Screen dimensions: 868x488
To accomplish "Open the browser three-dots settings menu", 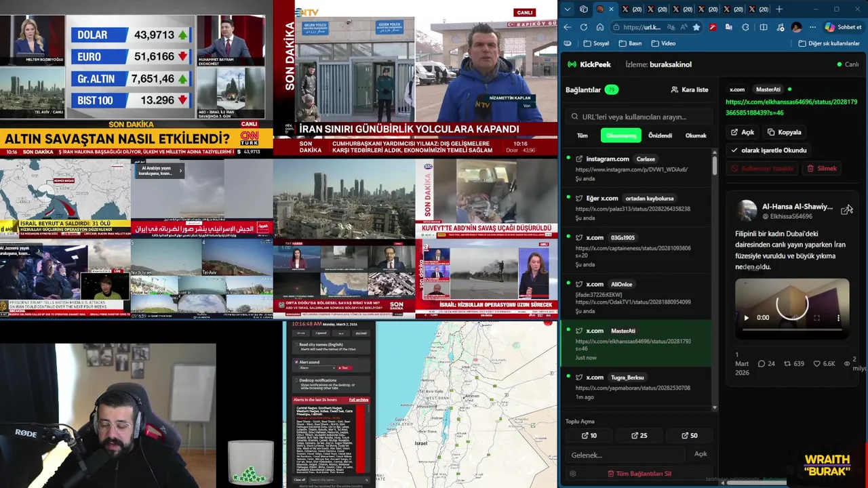I will click(812, 27).
